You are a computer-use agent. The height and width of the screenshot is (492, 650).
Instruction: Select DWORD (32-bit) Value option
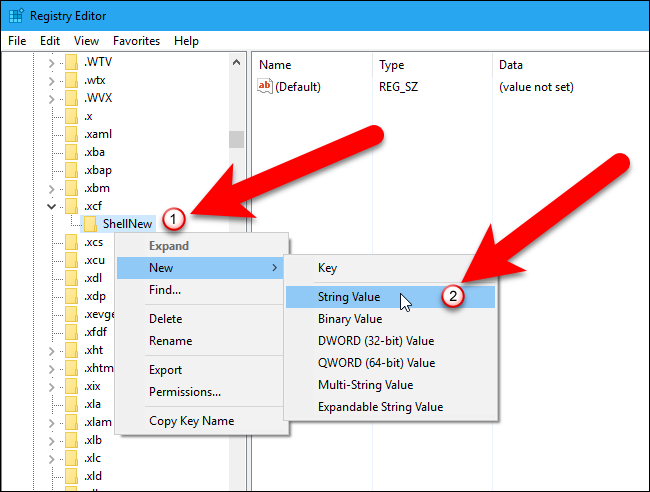375,341
